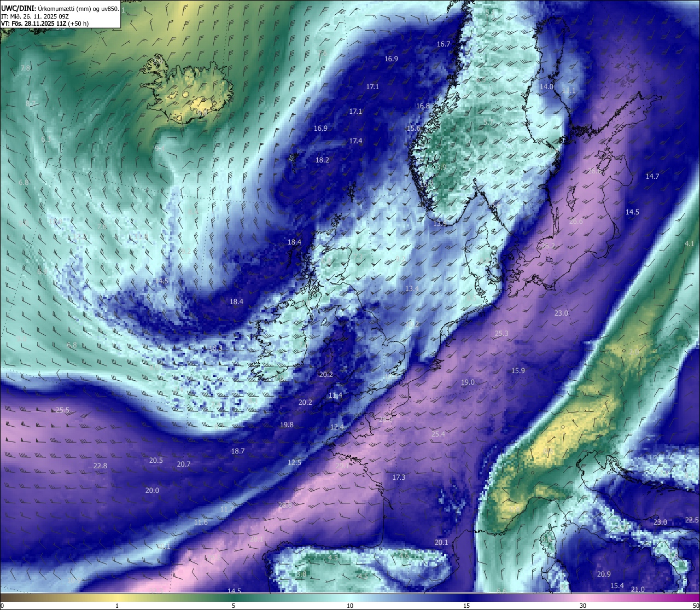Click the 14.0 value label
The image size is (700, 610).
(546, 87)
